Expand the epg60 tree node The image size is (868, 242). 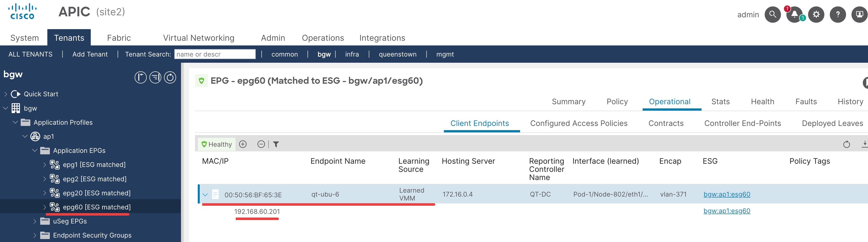point(44,207)
